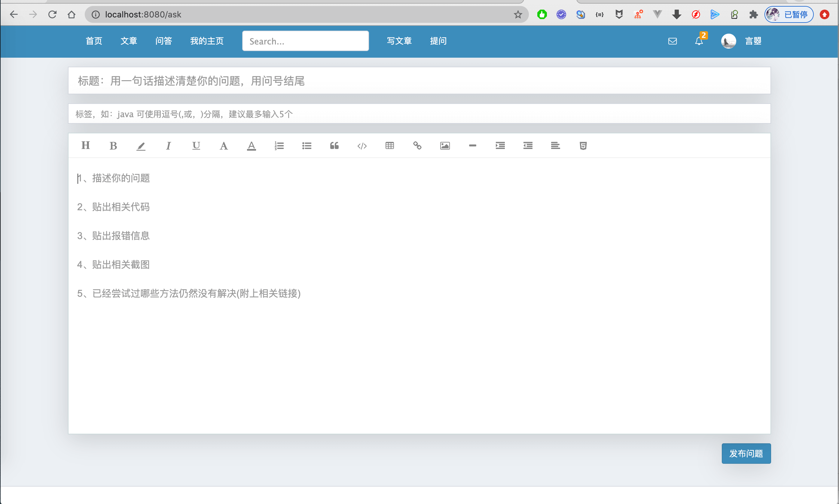Click the question title input field
The width and height of the screenshot is (839, 504).
coord(419,80)
